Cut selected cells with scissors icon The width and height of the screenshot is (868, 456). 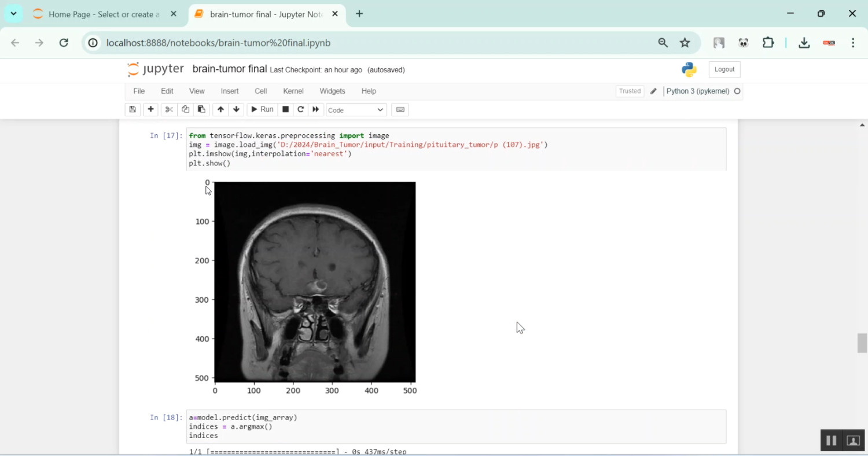click(169, 109)
